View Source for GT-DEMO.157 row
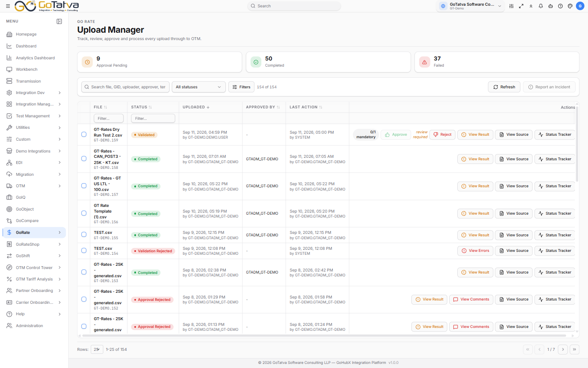Viewport: 588px width, 368px height. click(514, 186)
